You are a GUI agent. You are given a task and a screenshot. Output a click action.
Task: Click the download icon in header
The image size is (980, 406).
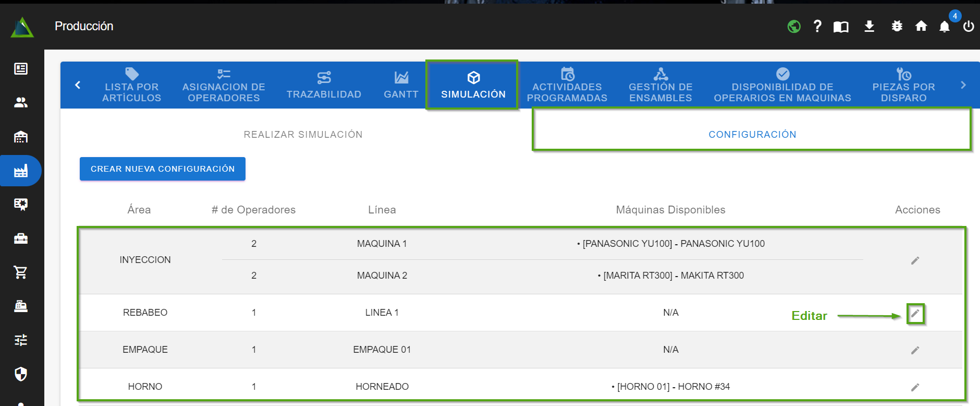tap(869, 26)
